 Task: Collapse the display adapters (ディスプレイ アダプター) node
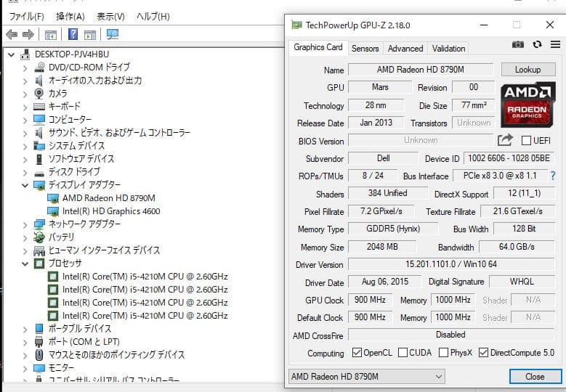click(x=25, y=185)
